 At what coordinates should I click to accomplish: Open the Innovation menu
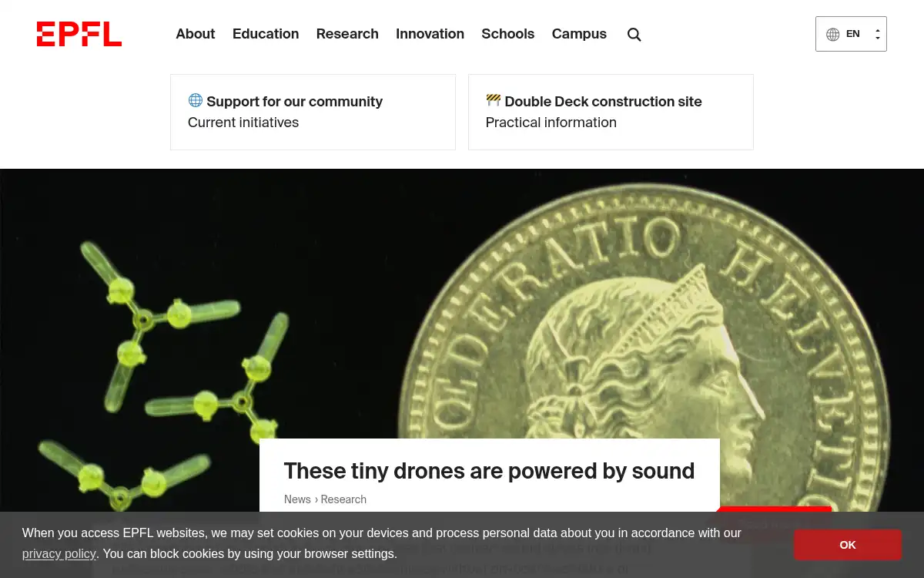(x=430, y=34)
